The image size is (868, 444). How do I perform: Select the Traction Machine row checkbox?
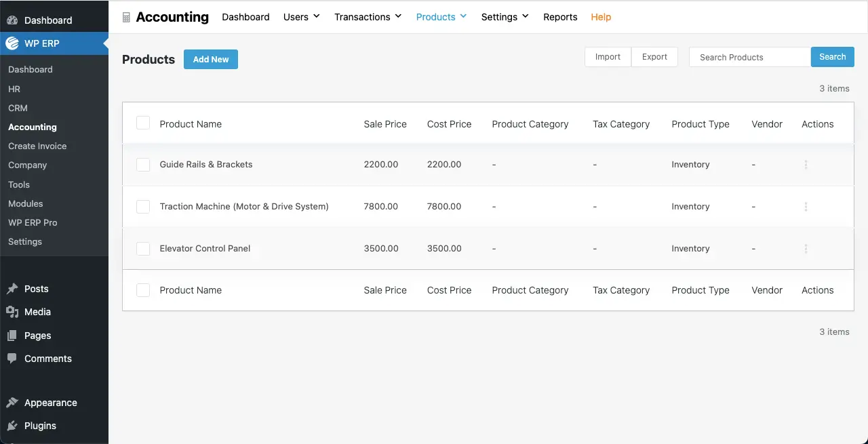(x=143, y=207)
